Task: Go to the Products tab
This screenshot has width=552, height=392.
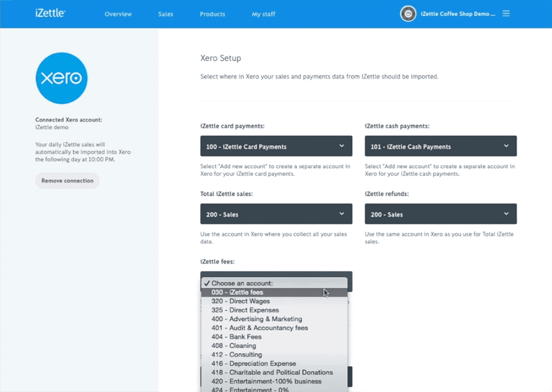Action: click(x=213, y=14)
